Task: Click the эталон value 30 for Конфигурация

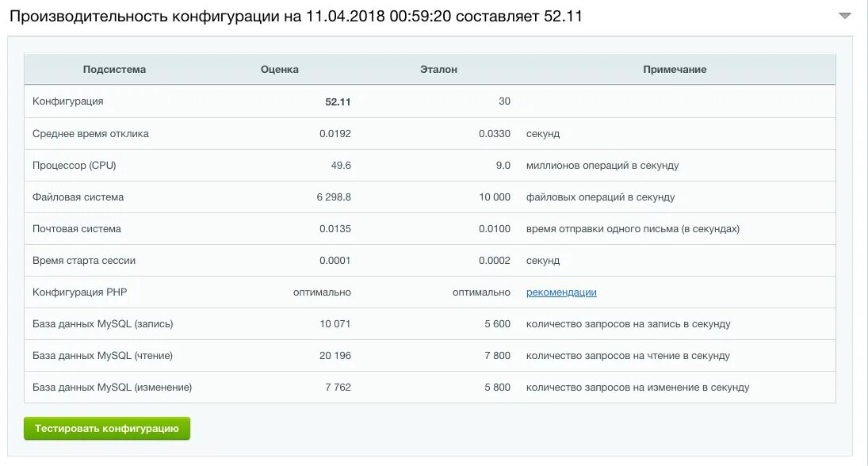Action: tap(504, 101)
